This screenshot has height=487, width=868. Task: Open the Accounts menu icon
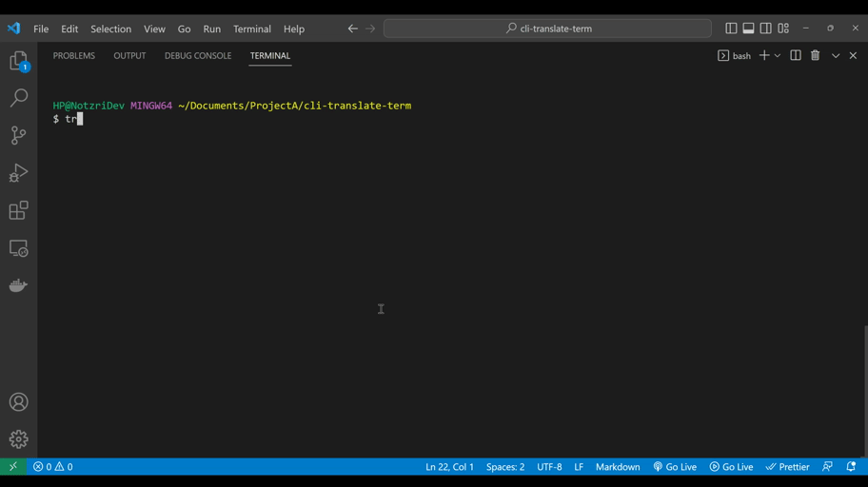tap(18, 401)
